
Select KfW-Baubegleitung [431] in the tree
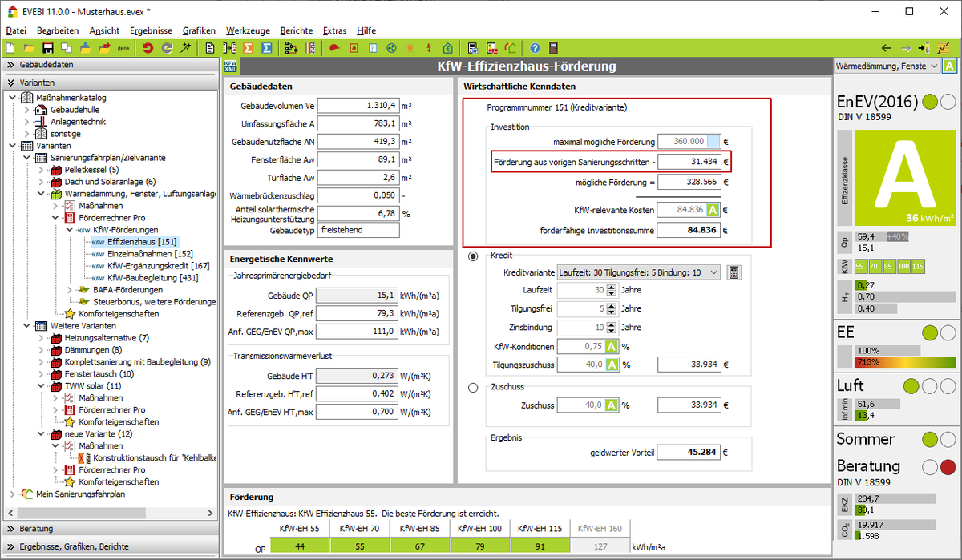tap(153, 278)
